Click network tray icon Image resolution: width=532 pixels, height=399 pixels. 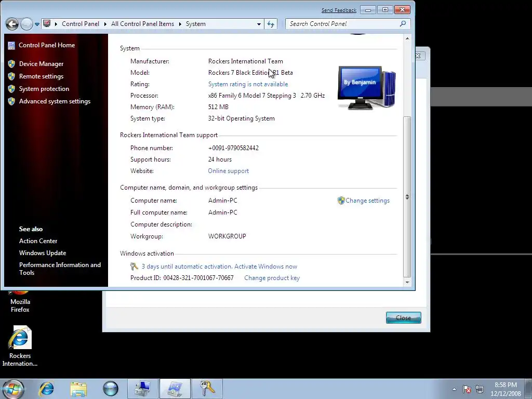point(480,389)
